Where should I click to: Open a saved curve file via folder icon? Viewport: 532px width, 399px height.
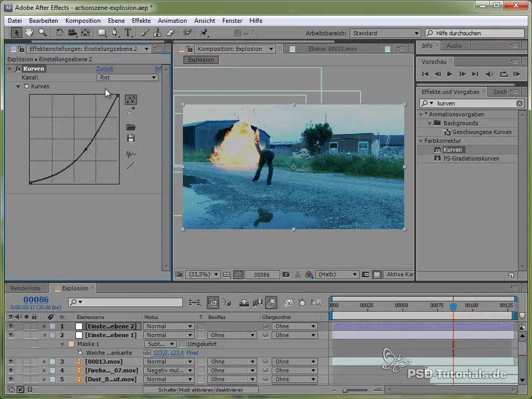tap(130, 128)
